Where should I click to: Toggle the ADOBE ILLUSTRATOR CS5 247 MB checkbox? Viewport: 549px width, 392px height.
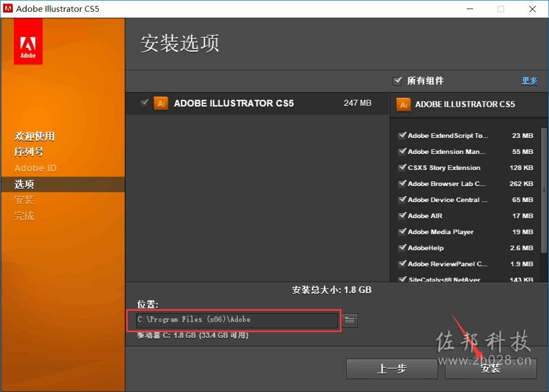[x=144, y=103]
